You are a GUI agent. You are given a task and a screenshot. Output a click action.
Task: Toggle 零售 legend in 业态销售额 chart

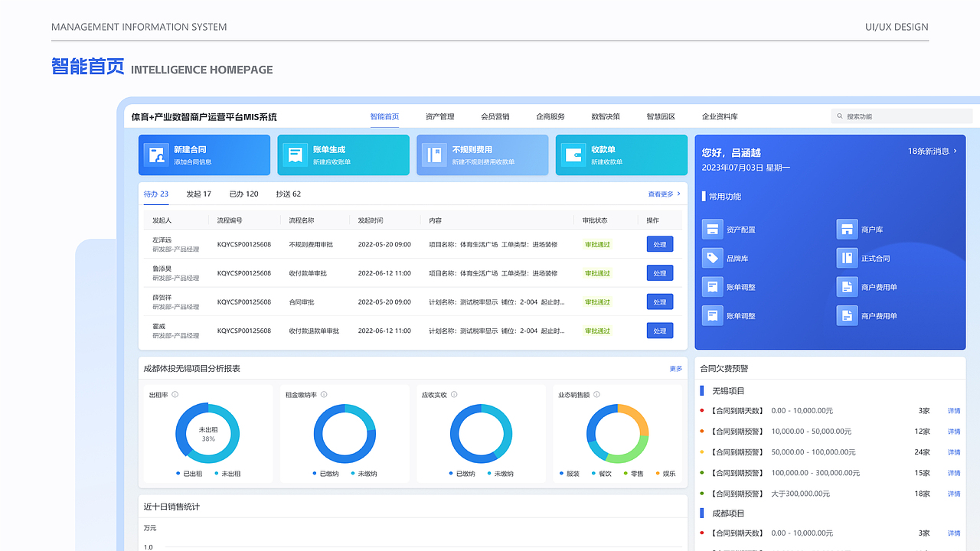pos(633,474)
